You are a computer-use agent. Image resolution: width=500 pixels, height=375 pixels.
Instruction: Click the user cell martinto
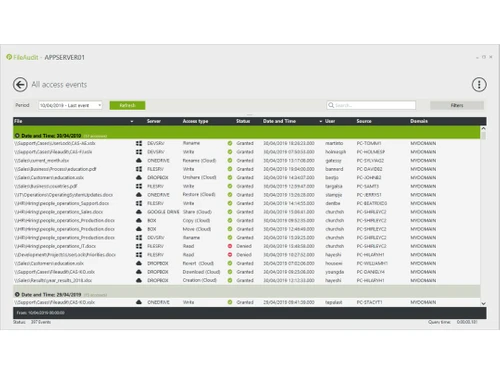[x=334, y=143]
